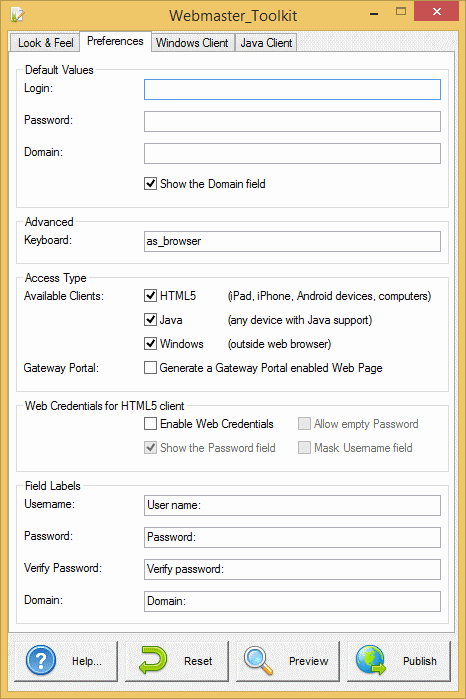Click the 'Gateway Portal:' label
This screenshot has width=466, height=699.
61,368
